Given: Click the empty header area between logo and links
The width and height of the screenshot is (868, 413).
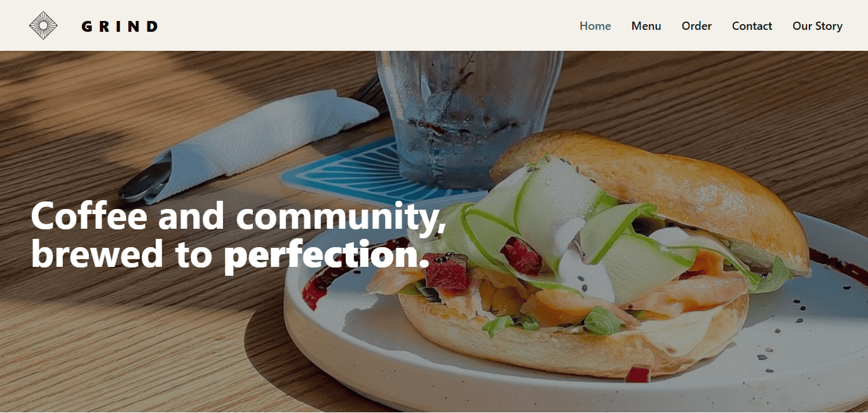Looking at the screenshot, I should click(x=369, y=25).
